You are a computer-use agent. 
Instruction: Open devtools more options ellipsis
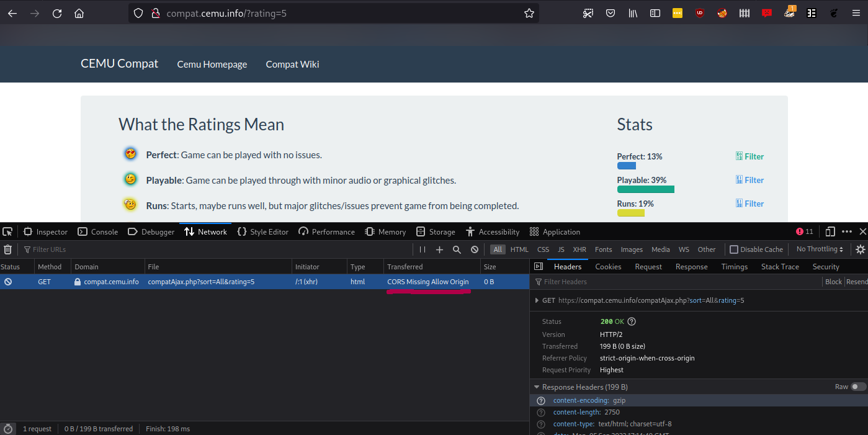(x=847, y=231)
